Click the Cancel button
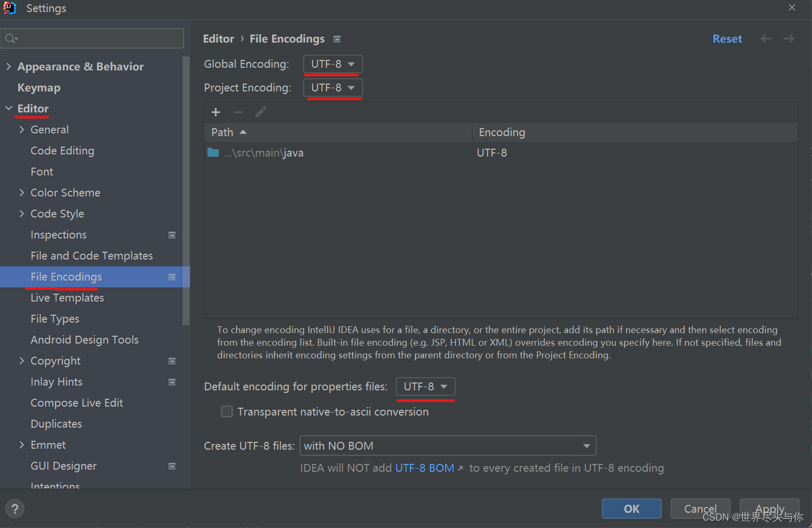Viewport: 812px width, 528px height. pos(701,509)
